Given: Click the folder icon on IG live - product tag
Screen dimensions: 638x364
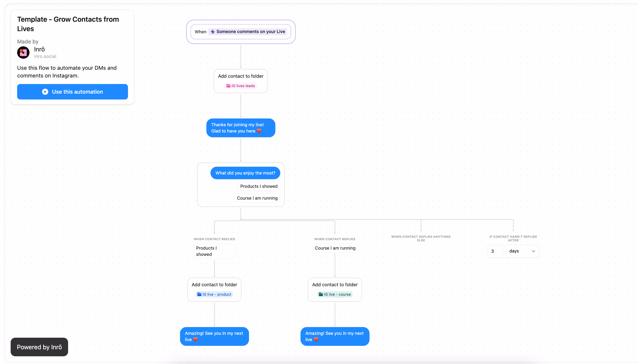Looking at the screenshot, I should [x=199, y=294].
